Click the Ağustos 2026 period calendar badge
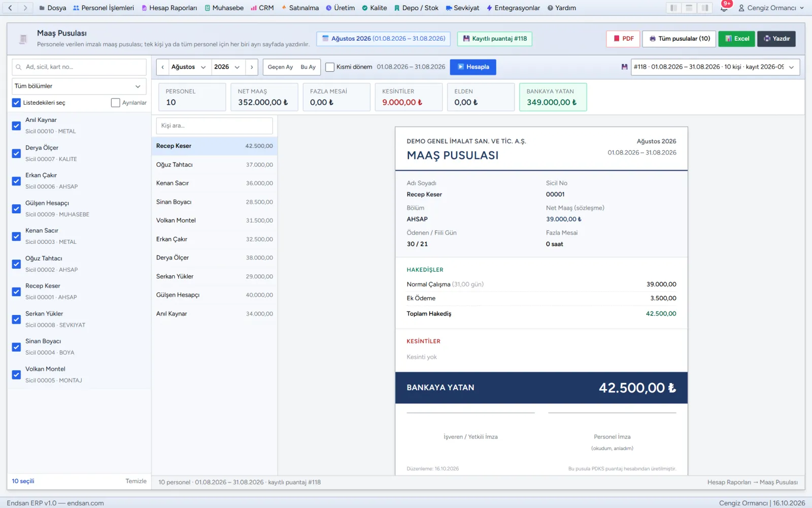 383,39
